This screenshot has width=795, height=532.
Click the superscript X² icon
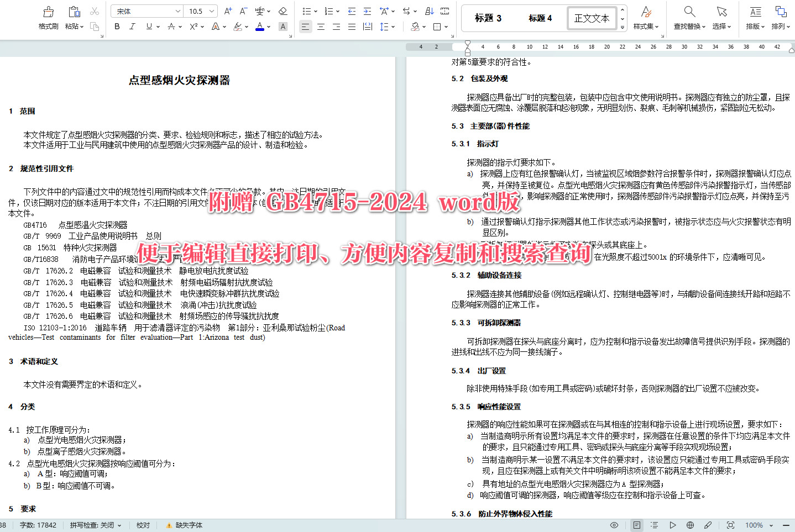coord(193,26)
